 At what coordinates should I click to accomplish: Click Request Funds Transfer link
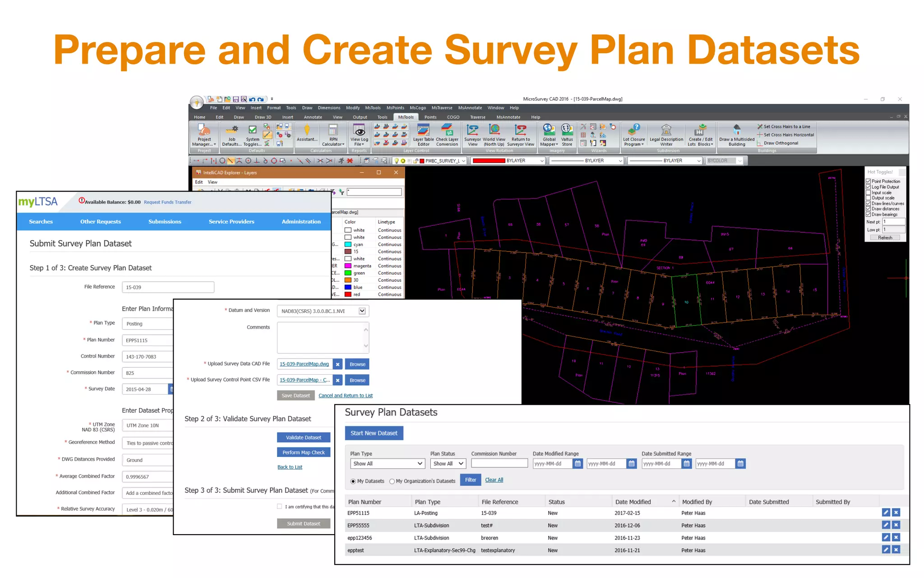click(167, 202)
